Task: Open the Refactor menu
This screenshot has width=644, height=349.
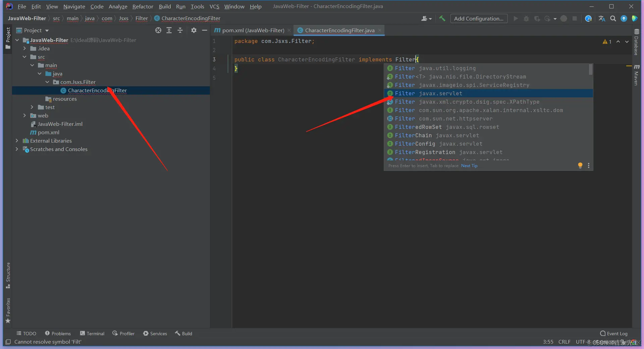Action: tap(143, 6)
